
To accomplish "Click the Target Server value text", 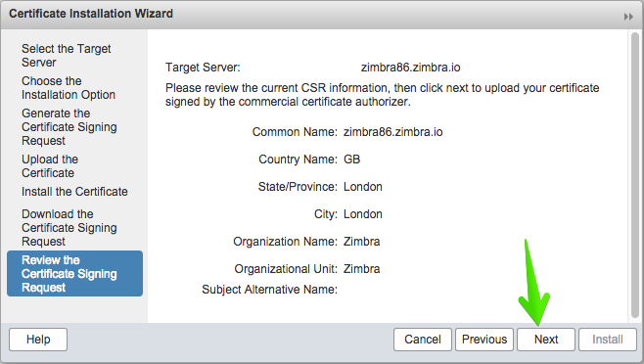I will point(410,68).
